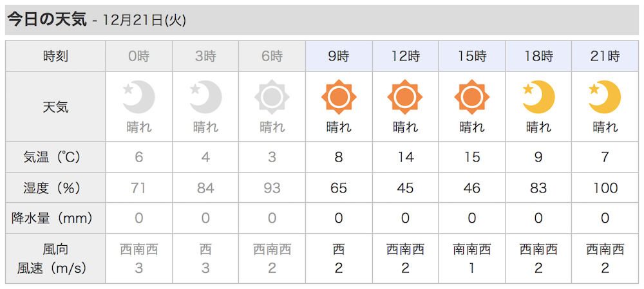
Task: Click the orange sun icon at 9時
Action: click(x=339, y=97)
